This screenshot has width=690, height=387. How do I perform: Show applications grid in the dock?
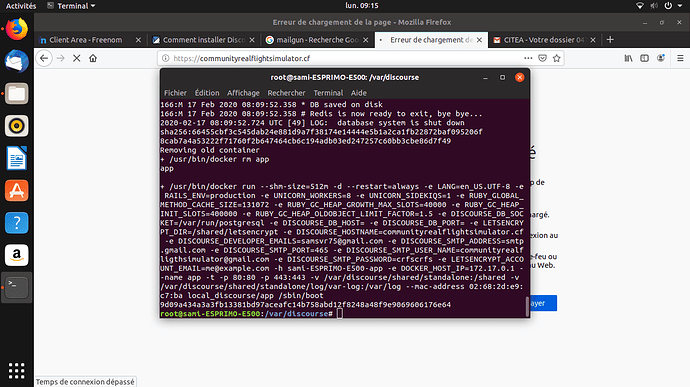(x=17, y=371)
